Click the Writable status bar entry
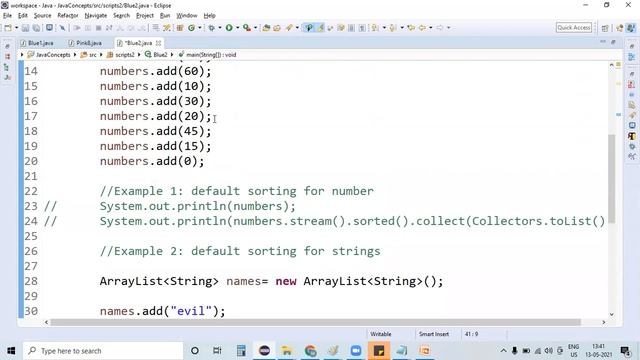The width and height of the screenshot is (640, 360). 381,334
